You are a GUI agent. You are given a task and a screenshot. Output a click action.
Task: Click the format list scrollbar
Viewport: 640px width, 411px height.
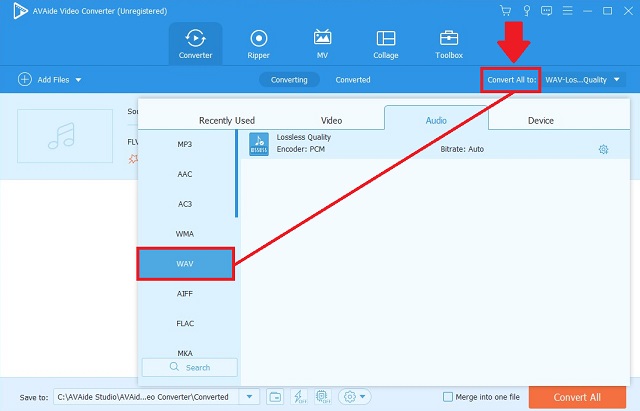point(236,174)
